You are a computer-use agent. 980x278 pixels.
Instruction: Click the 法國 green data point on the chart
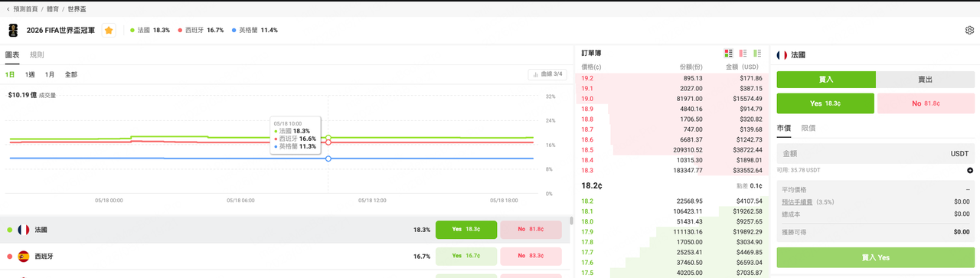(x=328, y=138)
